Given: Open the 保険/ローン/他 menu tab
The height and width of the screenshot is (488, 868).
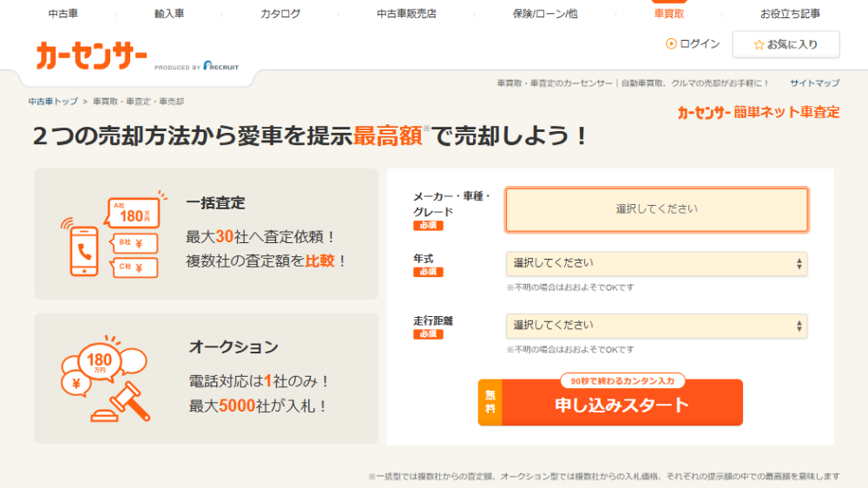Looking at the screenshot, I should click(x=544, y=14).
